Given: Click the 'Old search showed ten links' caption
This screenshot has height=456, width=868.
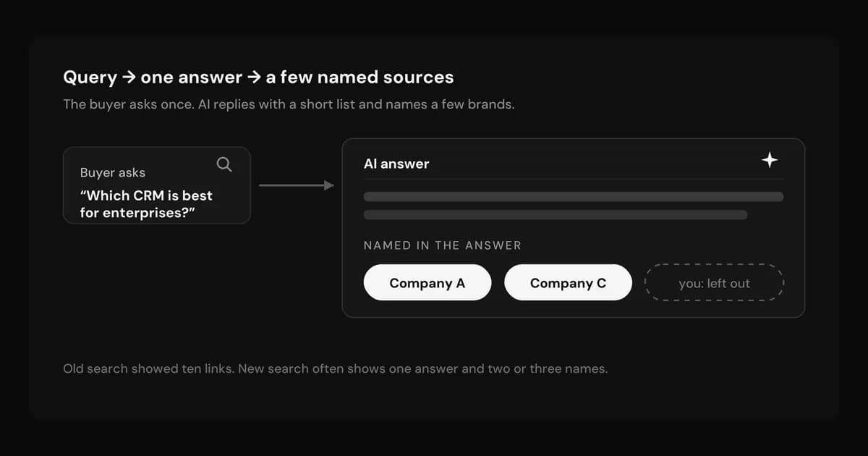Looking at the screenshot, I should pos(336,368).
